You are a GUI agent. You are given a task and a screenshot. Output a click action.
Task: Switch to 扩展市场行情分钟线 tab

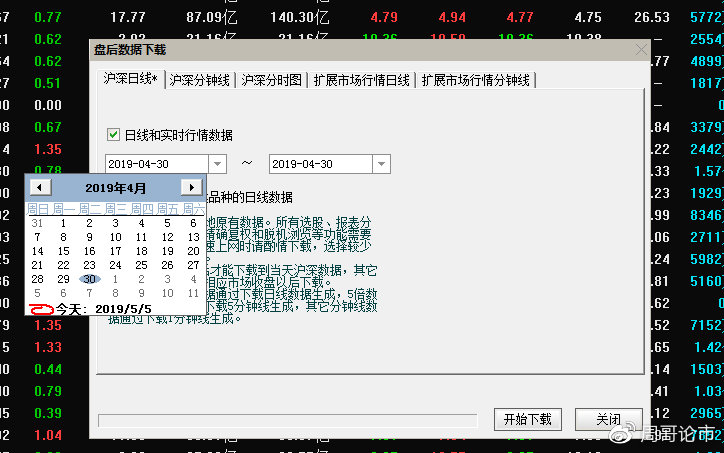coord(475,80)
